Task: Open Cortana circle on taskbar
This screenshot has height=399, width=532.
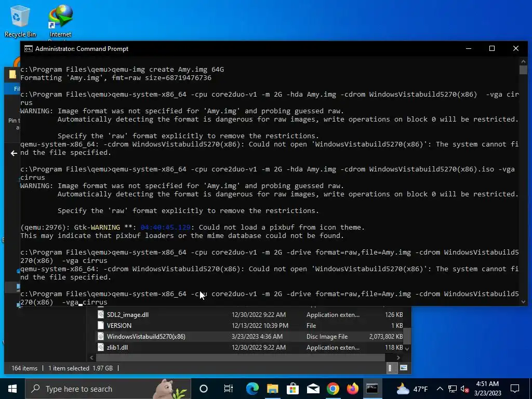Action: click(204, 389)
